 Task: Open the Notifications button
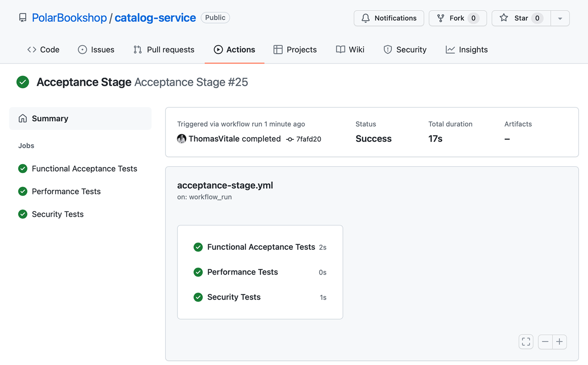(x=389, y=18)
